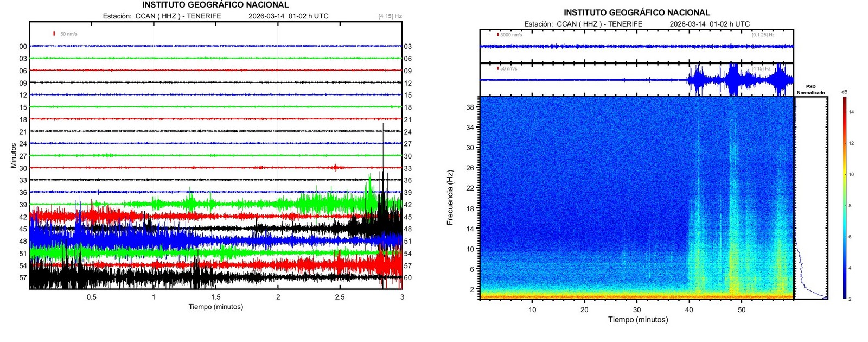Viewport: 868px width, 342px height.
Task: Click the [4 15] Hz label on the helicorder
Action: 390,16
